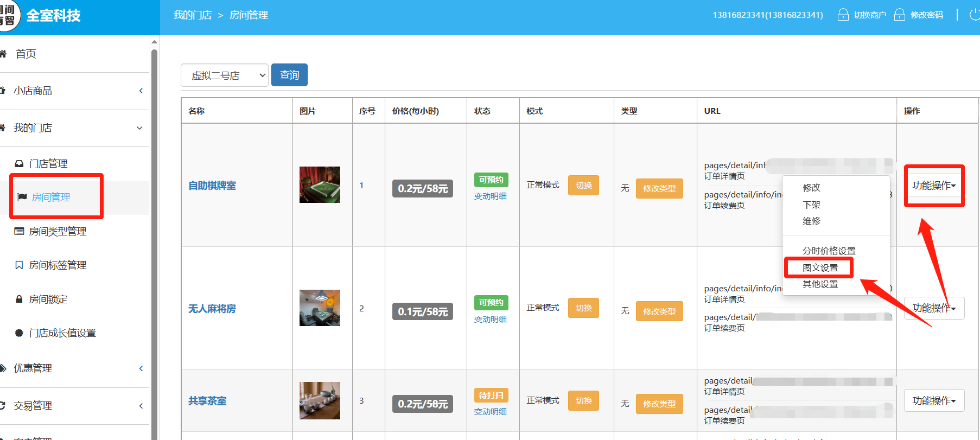This screenshot has width=980, height=440.
Task: Select 房间管理 in the sidebar
Action: point(51,197)
